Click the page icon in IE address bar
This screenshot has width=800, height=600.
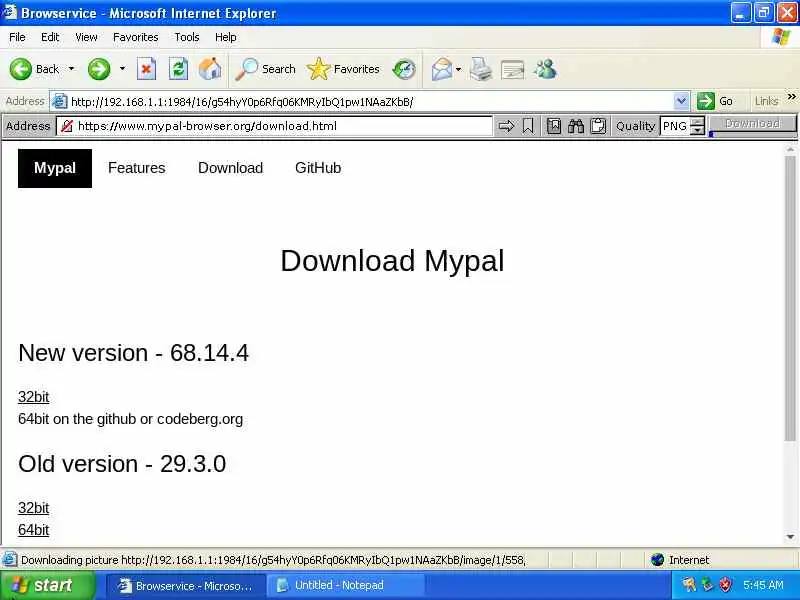[x=60, y=102]
